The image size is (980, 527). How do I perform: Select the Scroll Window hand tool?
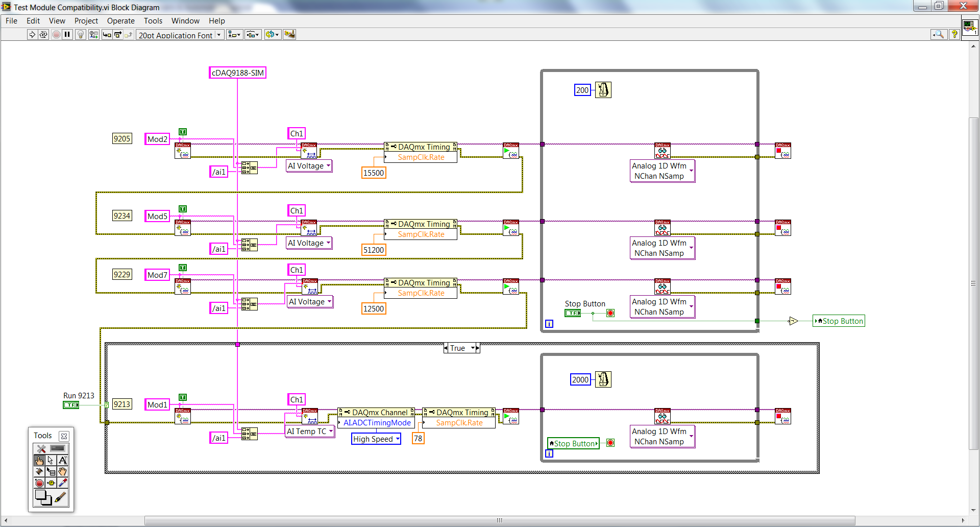click(62, 471)
